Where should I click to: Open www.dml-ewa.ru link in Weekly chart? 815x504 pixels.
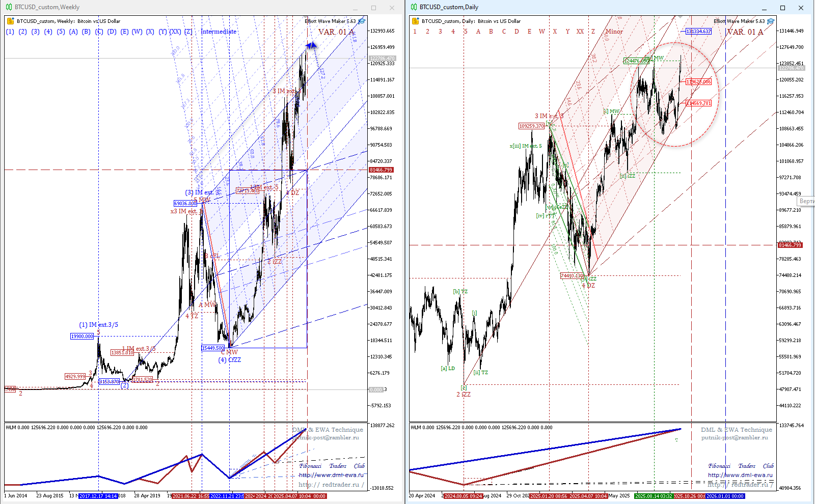[x=331, y=475]
